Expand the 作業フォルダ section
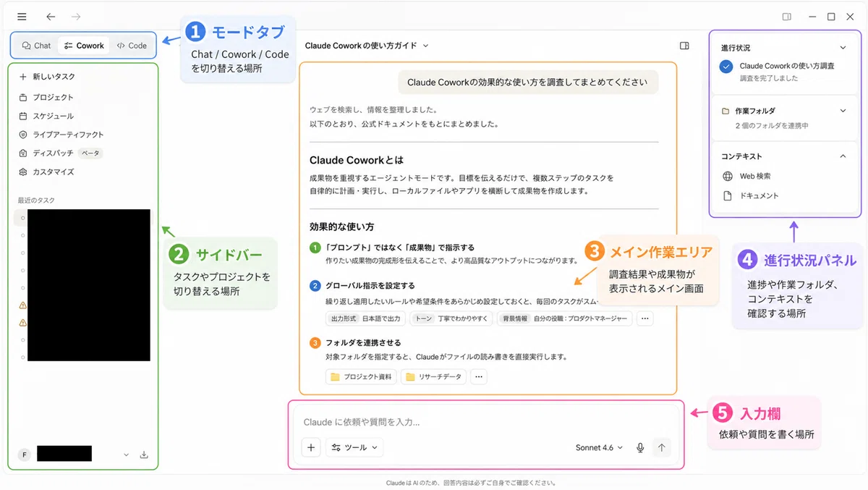This screenshot has height=490, width=868. point(843,111)
